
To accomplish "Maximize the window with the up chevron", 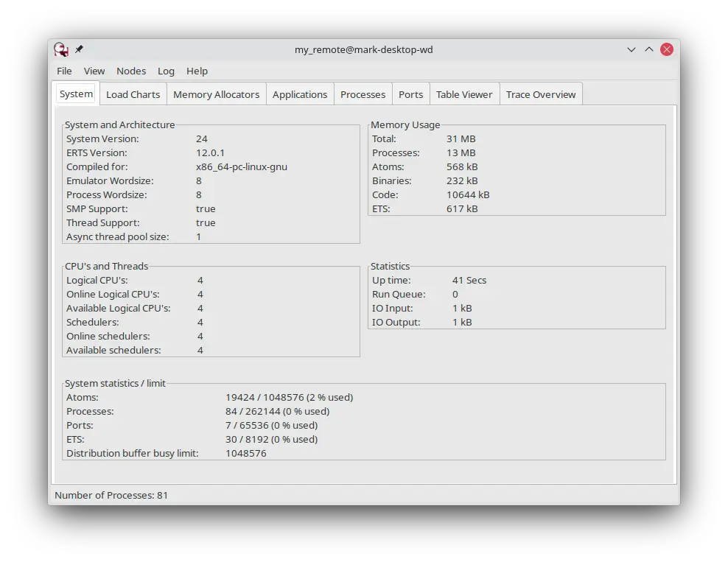I will pos(649,49).
